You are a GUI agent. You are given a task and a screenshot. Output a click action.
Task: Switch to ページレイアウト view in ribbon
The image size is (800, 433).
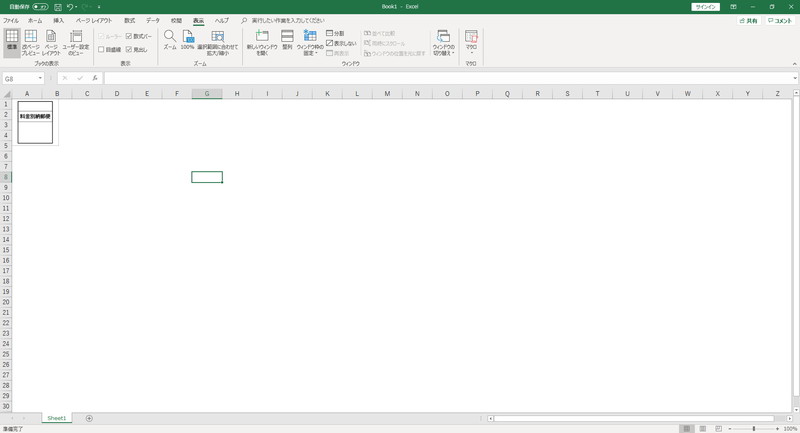[51, 42]
